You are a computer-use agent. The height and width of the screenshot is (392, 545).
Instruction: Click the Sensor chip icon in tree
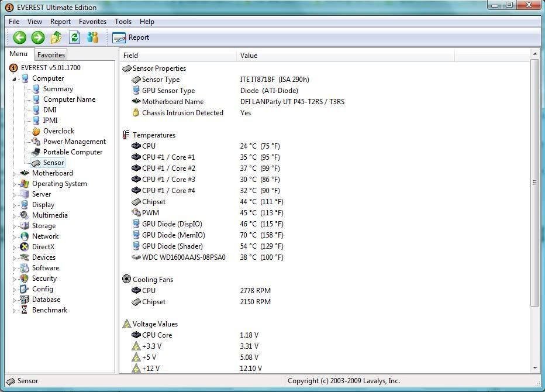tap(36, 163)
